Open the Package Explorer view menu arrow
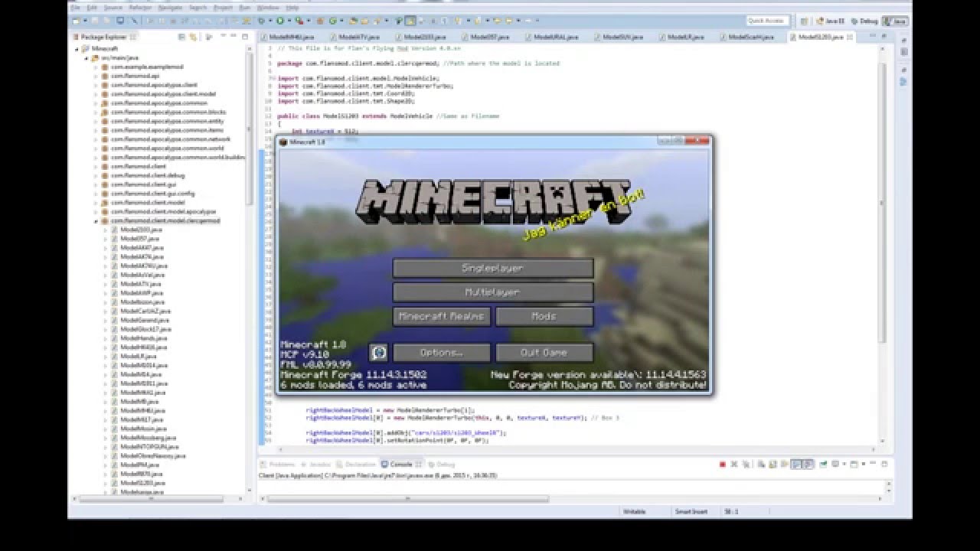The width and height of the screenshot is (980, 551). [x=208, y=37]
